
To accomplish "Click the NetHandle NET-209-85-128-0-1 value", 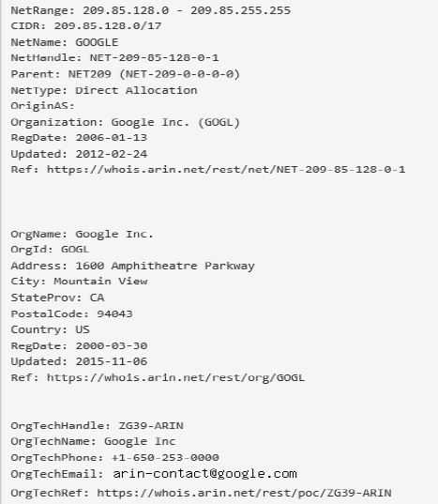I will [x=154, y=58].
